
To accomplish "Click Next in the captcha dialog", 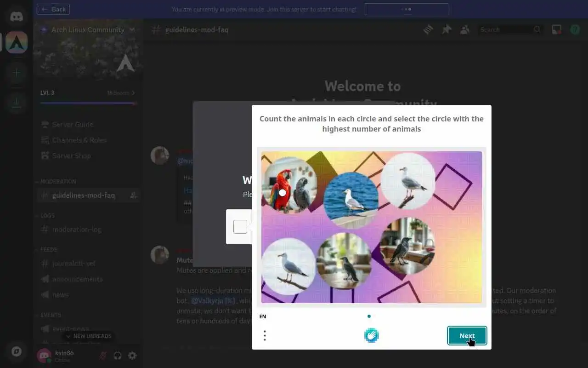I will coord(467,335).
